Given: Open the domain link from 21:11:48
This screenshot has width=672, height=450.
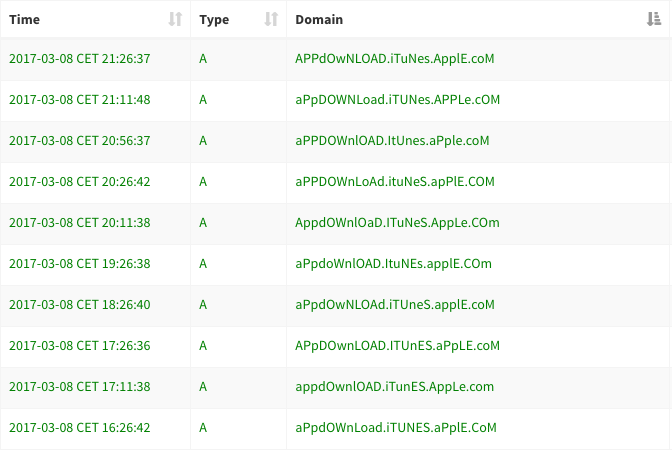Looking at the screenshot, I should (397, 100).
